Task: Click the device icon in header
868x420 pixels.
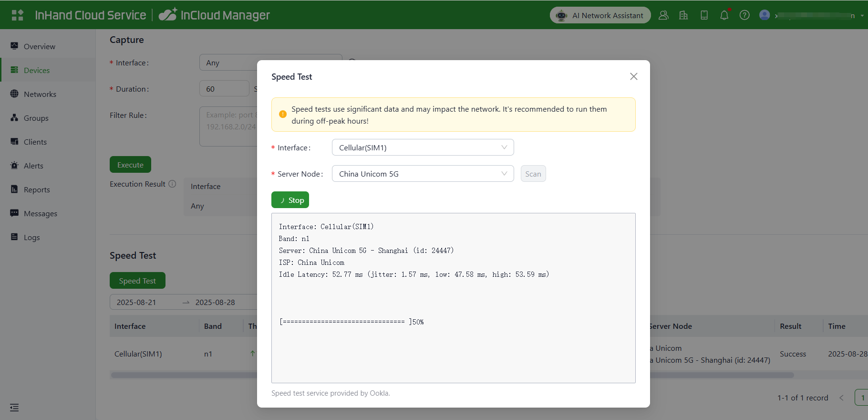Action: (704, 15)
